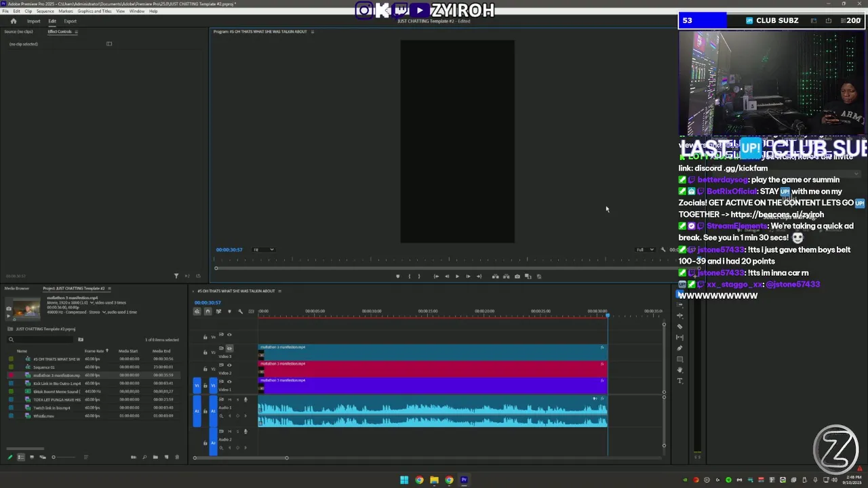Add marker from timeline header
This screenshot has width=868, height=488.
click(229, 311)
